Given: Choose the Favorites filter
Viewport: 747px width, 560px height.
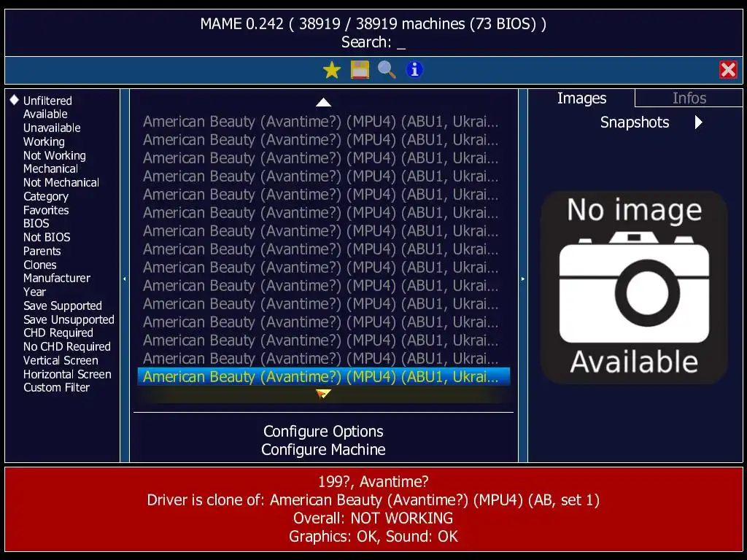Looking at the screenshot, I should pos(46,211).
